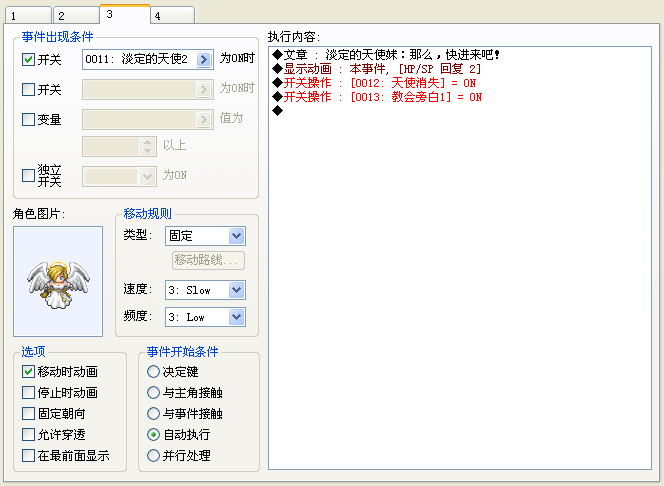Switch to event page tab 1
Viewport: 664px width, 486px height.
[28, 16]
